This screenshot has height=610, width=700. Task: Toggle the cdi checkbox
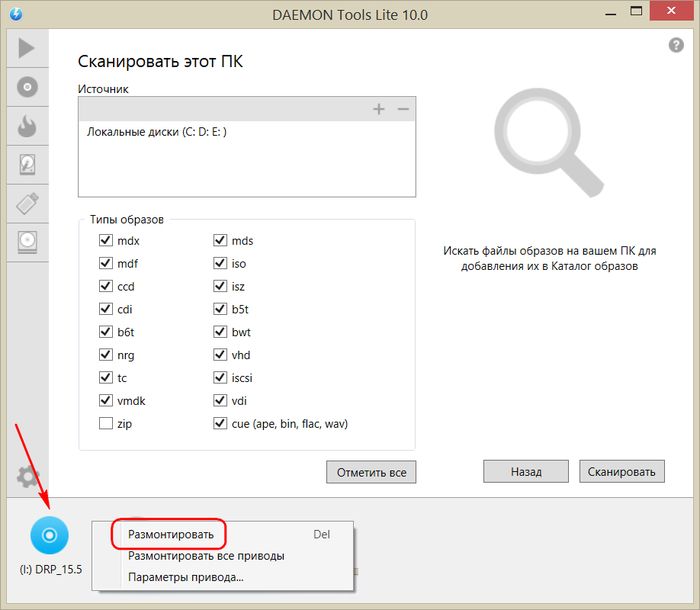(x=105, y=309)
